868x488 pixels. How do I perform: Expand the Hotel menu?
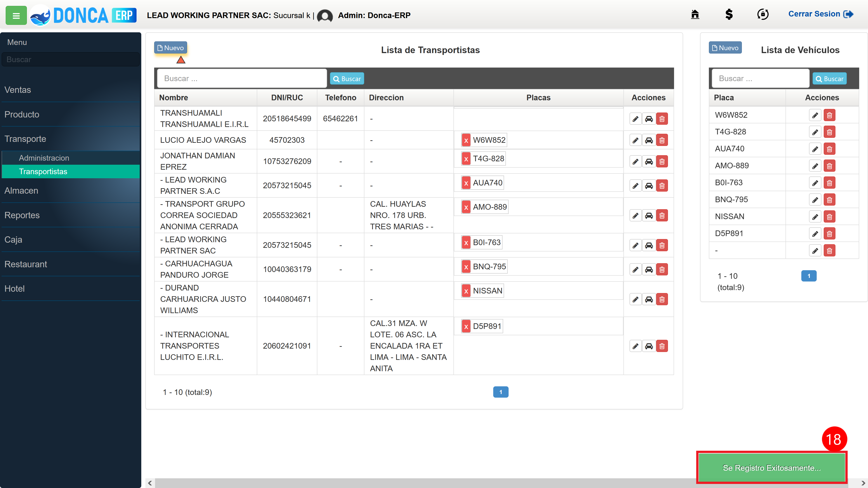tap(71, 289)
